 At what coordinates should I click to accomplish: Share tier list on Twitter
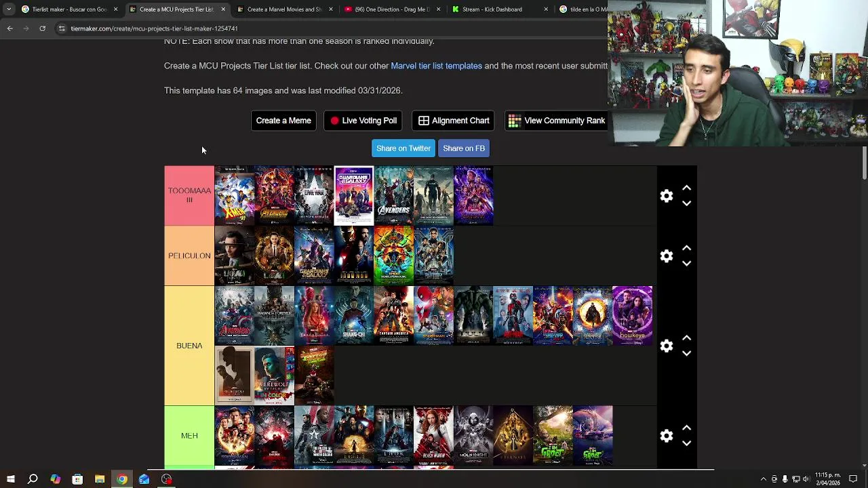coord(403,148)
